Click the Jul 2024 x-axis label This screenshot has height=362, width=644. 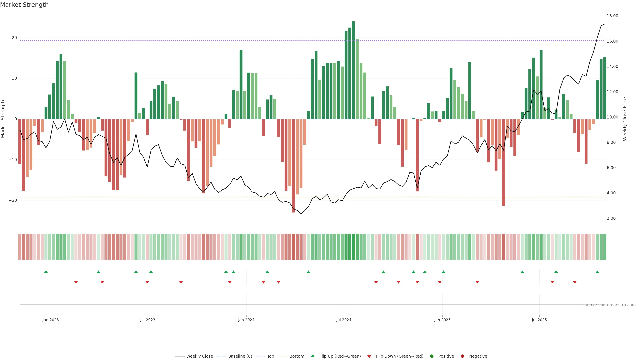point(343,320)
